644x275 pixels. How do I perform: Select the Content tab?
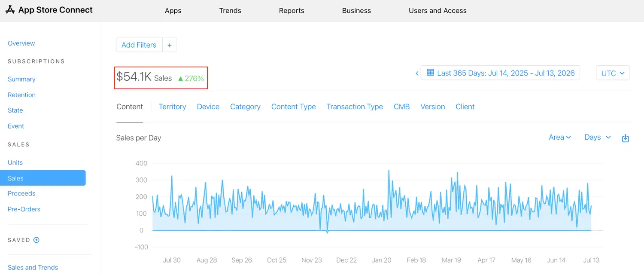click(x=130, y=107)
